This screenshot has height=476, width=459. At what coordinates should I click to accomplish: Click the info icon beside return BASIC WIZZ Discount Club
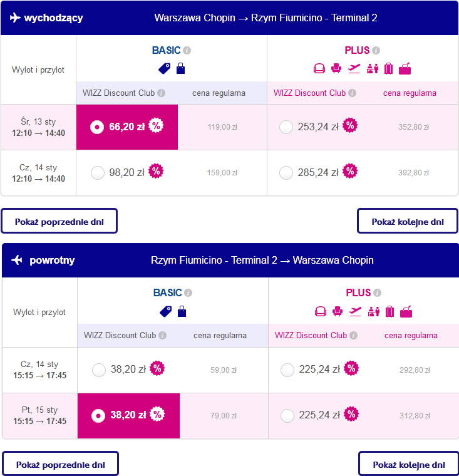163,336
